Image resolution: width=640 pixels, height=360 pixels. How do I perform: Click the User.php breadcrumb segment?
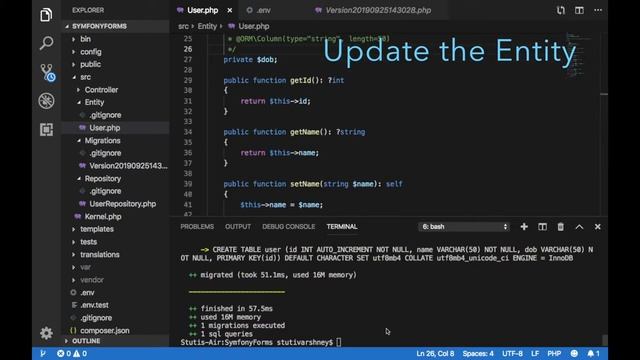coord(253,26)
